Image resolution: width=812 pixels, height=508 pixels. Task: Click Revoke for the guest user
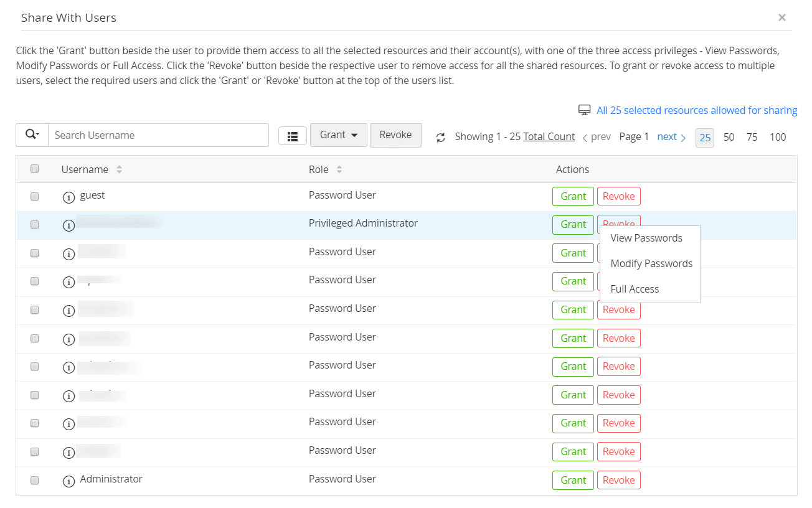click(618, 196)
